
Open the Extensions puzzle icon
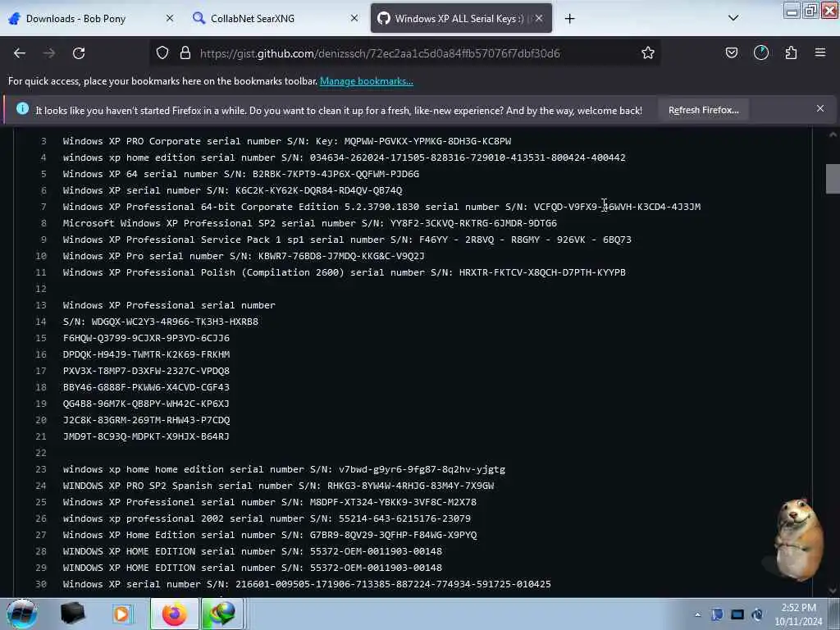[791, 52]
